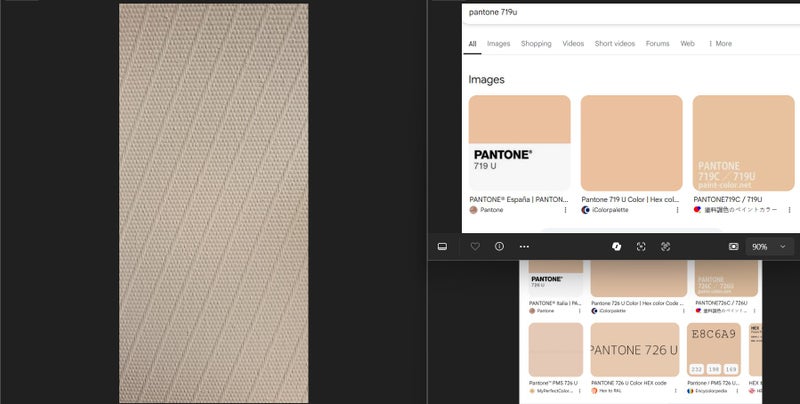Click the Edit with Designer icon in toolbar

616,246
